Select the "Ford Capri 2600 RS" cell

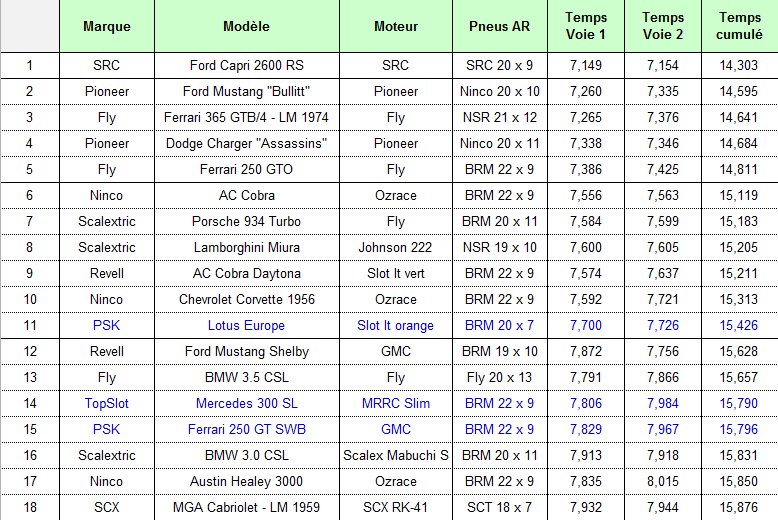[x=246, y=65]
